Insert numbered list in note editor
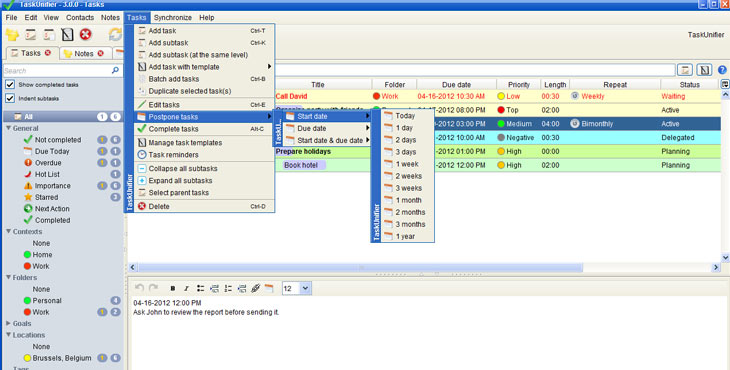 click(x=228, y=289)
